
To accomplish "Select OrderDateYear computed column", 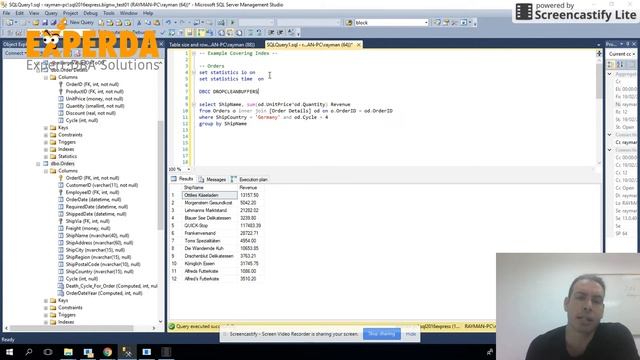I will tap(104, 293).
